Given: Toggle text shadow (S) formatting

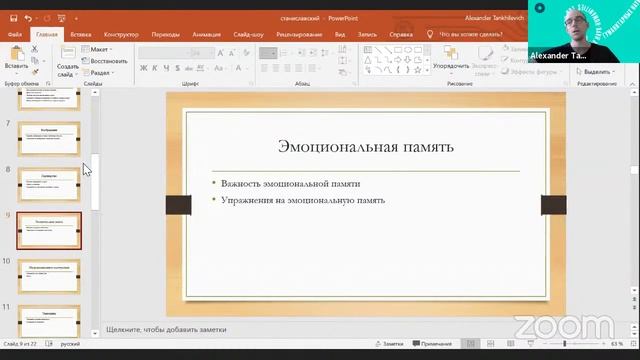Looking at the screenshot, I should pos(178,68).
